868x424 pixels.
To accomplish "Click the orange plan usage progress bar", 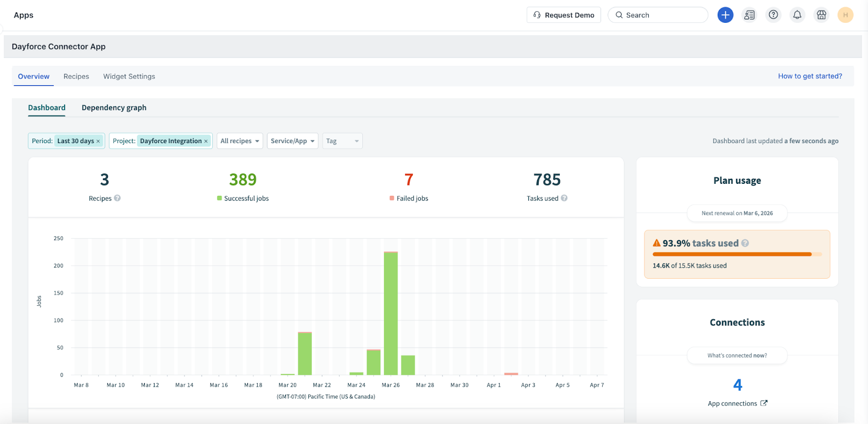I will [737, 254].
